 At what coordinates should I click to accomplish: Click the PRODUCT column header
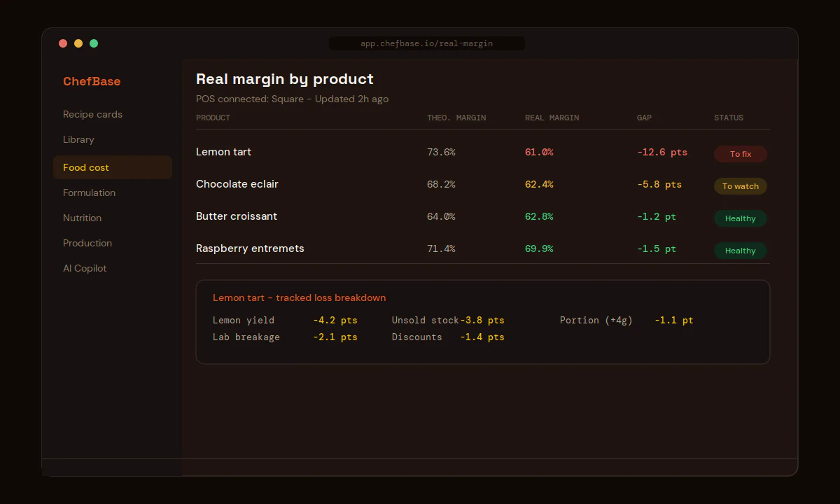(213, 118)
